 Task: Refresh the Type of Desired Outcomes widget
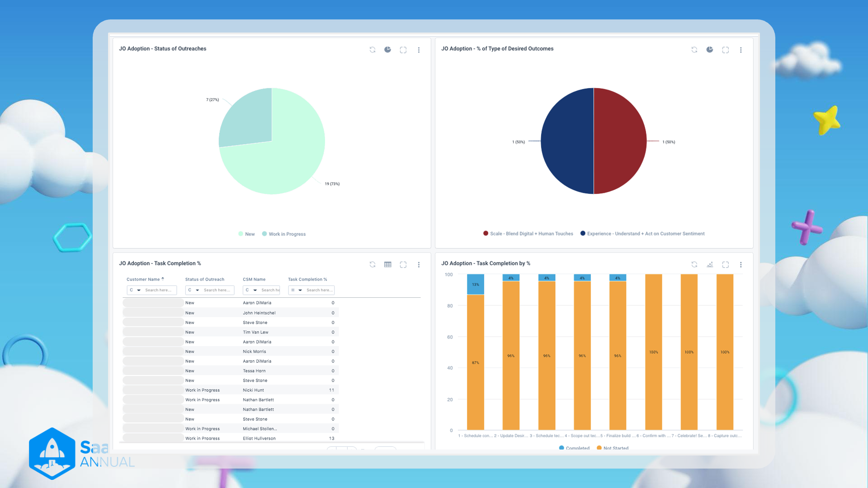tap(694, 50)
